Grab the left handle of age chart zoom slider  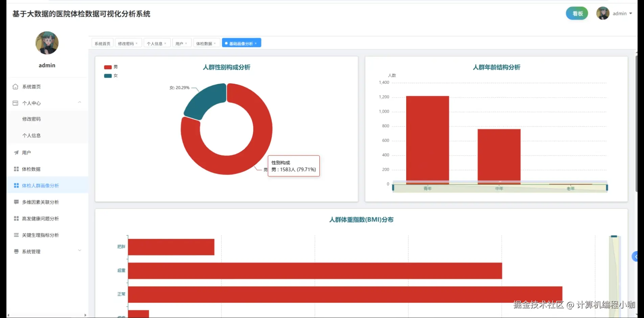click(393, 188)
